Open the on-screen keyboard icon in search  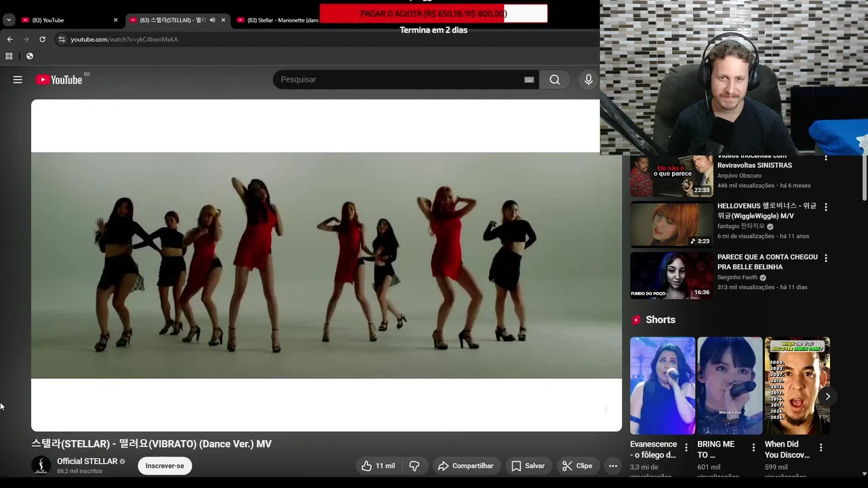529,79
